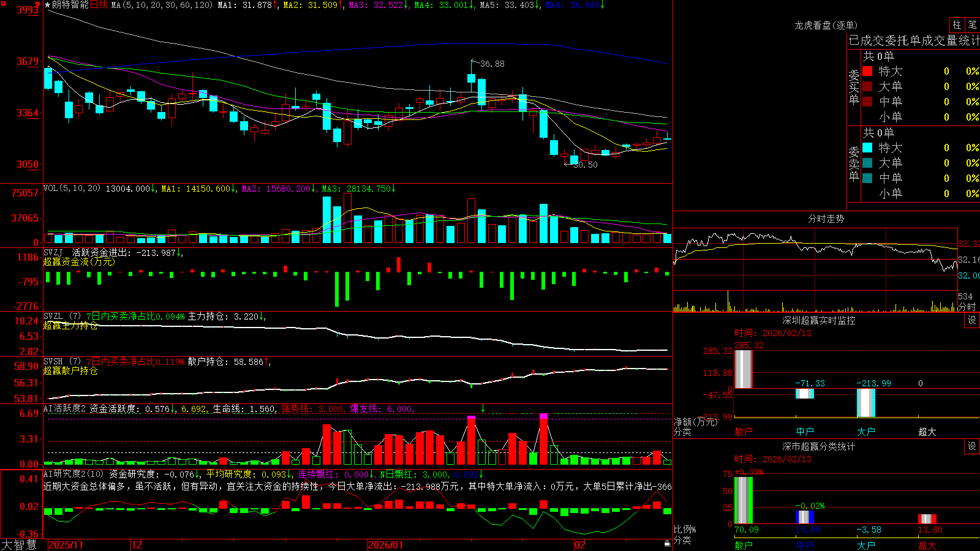
Task: Click the magenta-topped tallest AI活跃度 bar
Action: 544,439
